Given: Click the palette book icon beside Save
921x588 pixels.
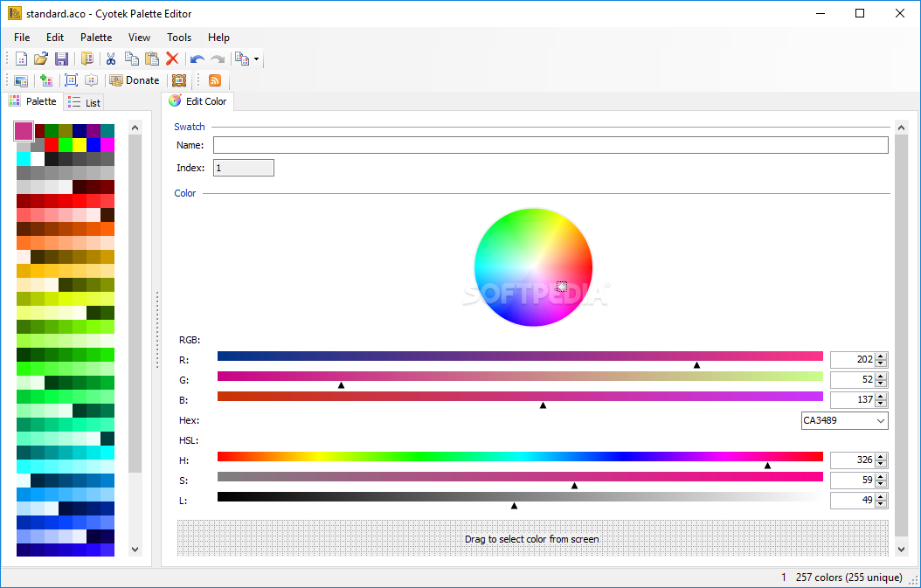Looking at the screenshot, I should pos(87,59).
